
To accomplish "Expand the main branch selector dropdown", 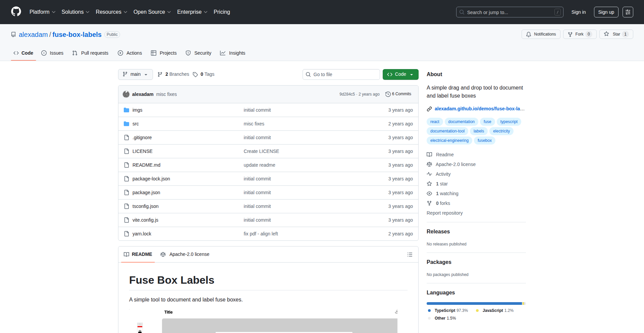I will [135, 74].
